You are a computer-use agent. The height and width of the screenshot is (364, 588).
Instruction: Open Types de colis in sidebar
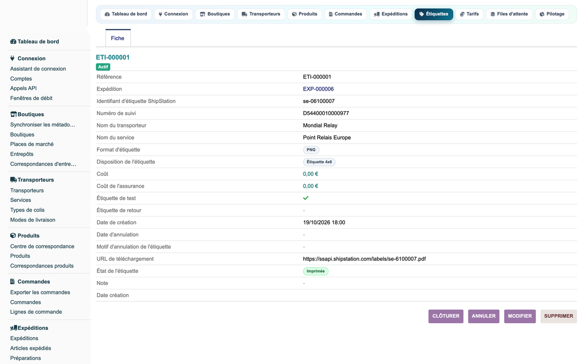(x=27, y=210)
